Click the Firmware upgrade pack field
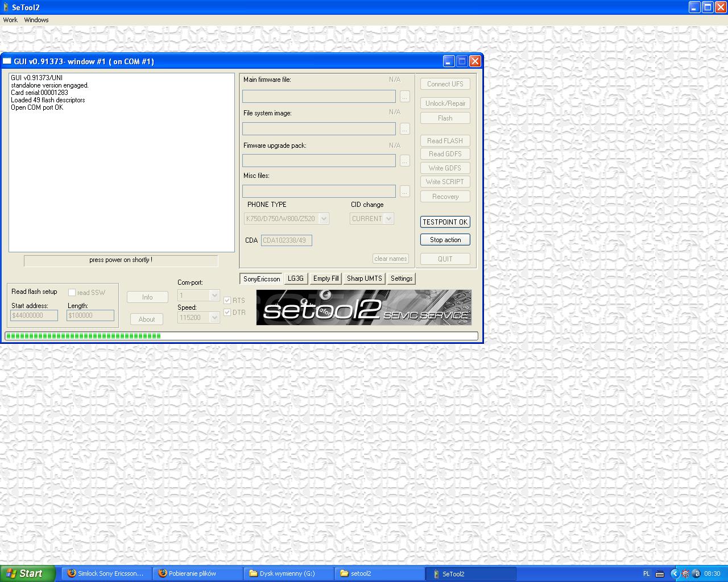728x582 pixels. pos(319,161)
